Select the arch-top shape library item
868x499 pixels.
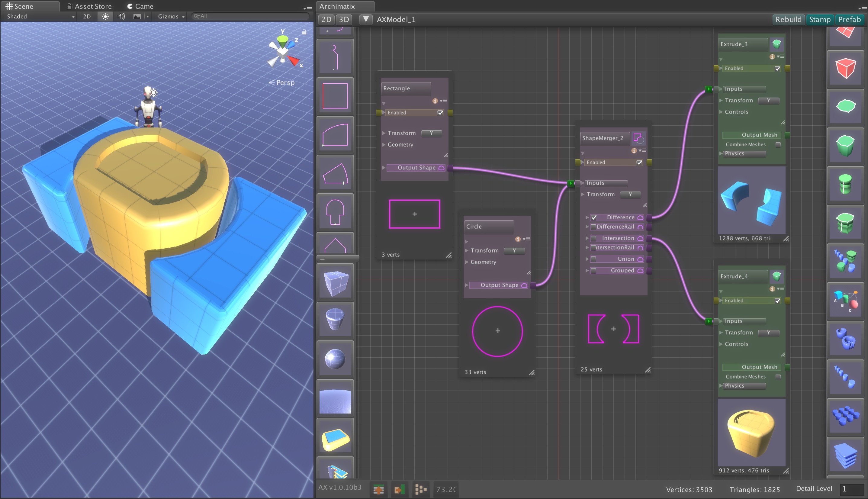[335, 135]
